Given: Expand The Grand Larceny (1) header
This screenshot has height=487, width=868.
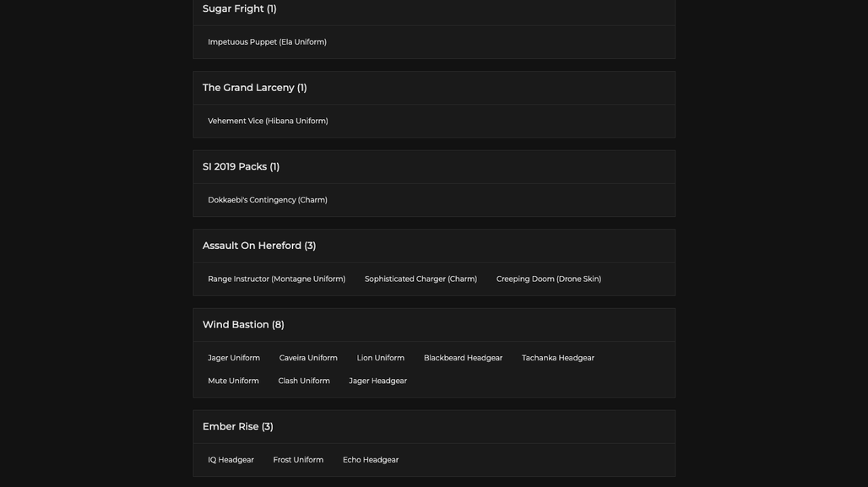Looking at the screenshot, I should (434, 88).
